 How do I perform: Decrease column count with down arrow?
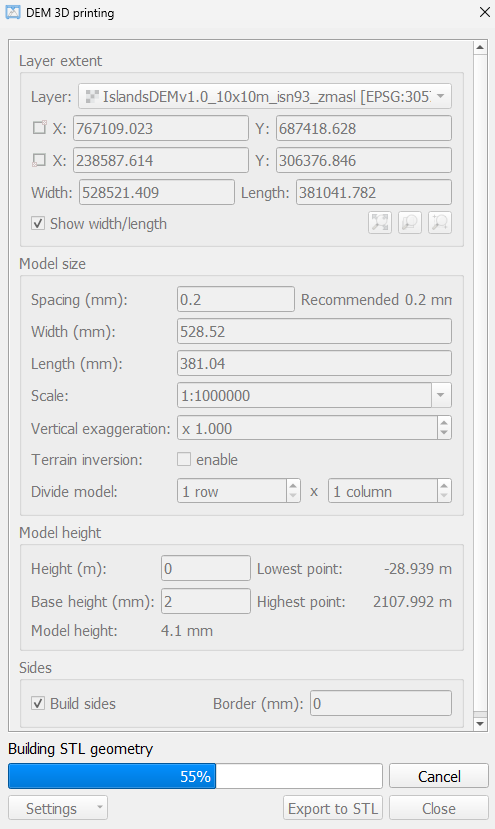pos(444,497)
